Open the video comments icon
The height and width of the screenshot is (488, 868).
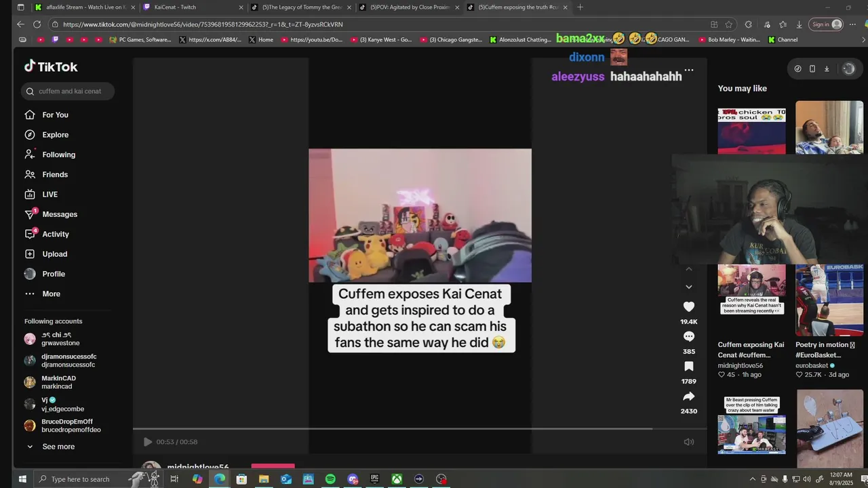(x=688, y=336)
